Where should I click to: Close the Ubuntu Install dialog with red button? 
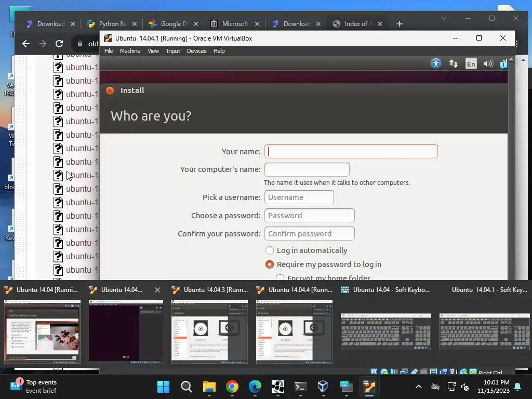pyautogui.click(x=110, y=90)
